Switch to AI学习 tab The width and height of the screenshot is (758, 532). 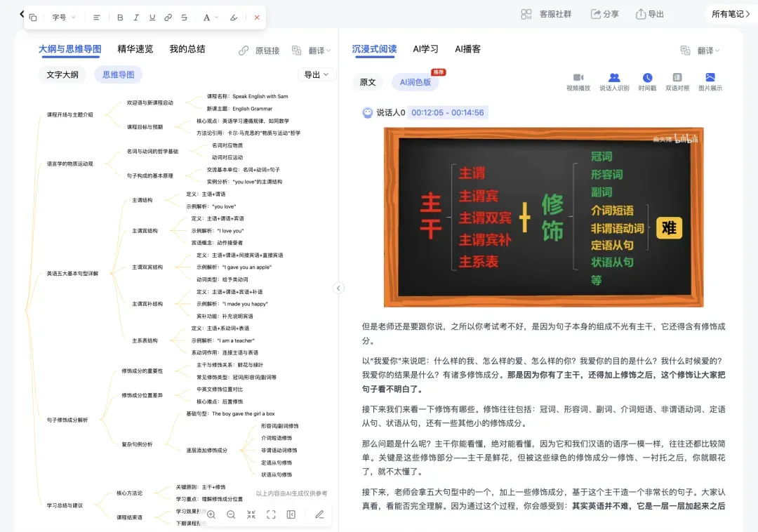click(425, 49)
